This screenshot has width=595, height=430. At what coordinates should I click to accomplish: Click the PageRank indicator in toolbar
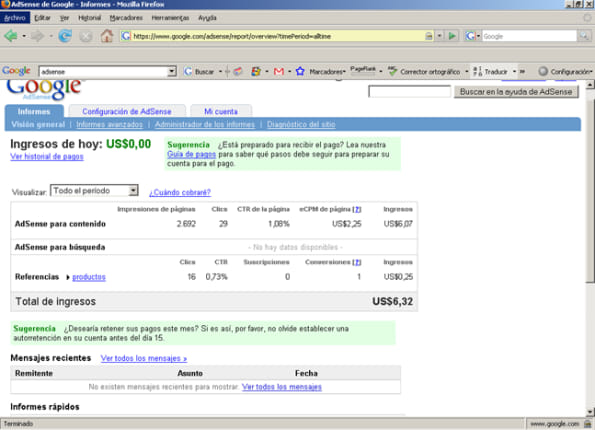point(363,71)
